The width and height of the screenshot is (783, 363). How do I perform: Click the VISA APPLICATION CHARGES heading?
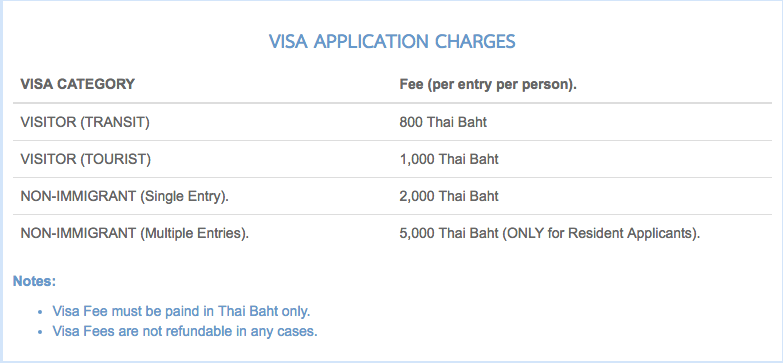[392, 41]
